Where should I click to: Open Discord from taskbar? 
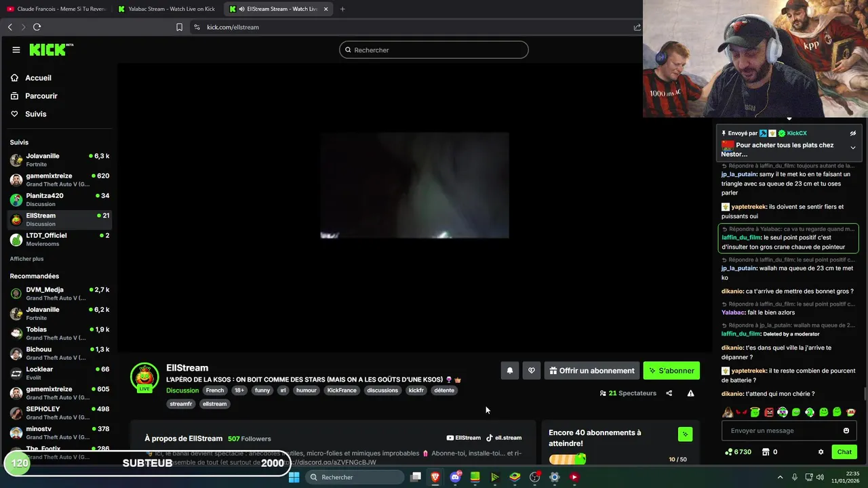click(456, 477)
